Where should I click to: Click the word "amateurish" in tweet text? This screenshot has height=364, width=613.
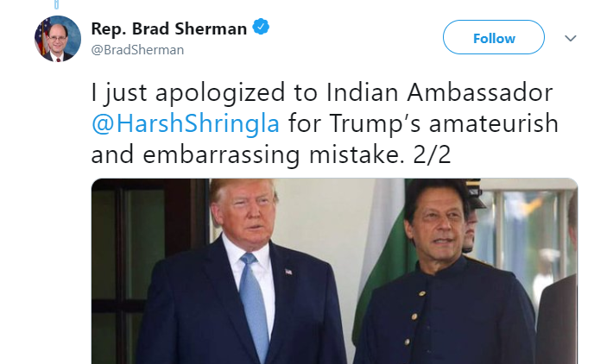coord(493,123)
